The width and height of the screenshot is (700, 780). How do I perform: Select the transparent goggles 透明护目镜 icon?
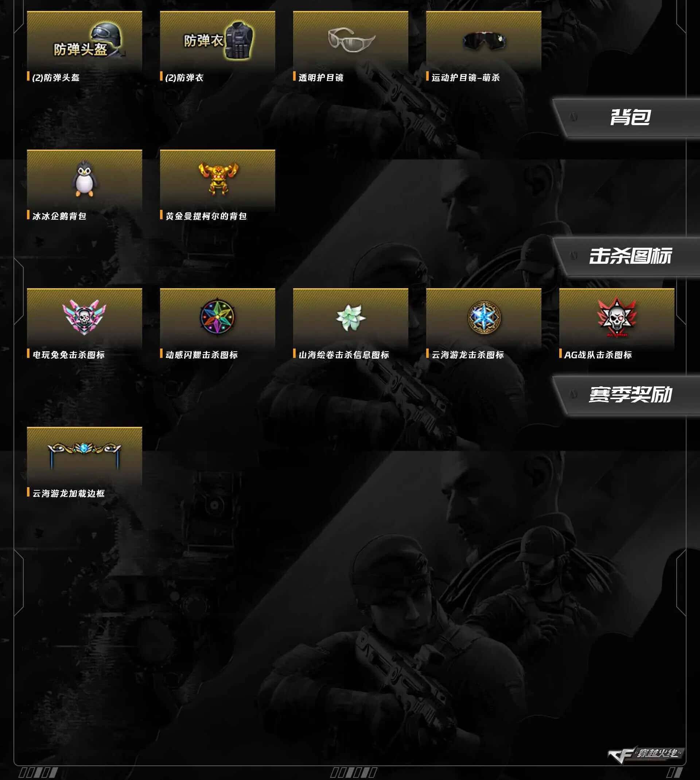coord(350,41)
